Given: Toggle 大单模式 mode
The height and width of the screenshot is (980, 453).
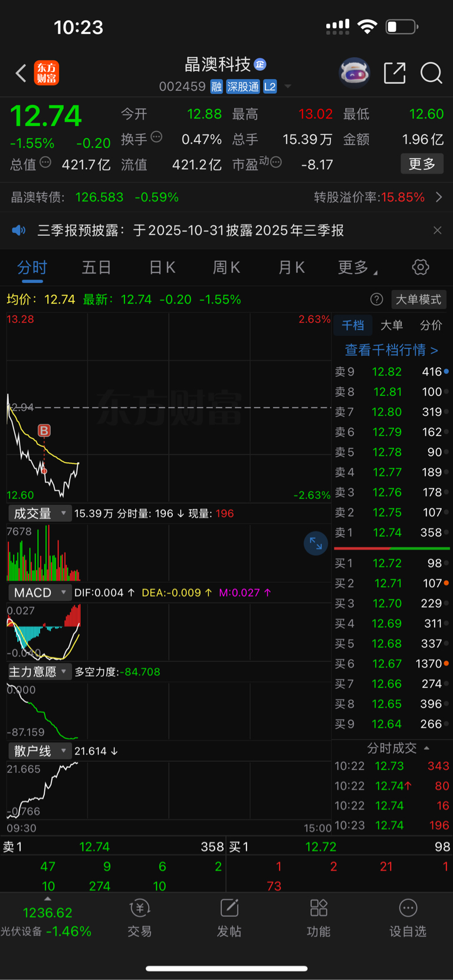Looking at the screenshot, I should tap(418, 300).
